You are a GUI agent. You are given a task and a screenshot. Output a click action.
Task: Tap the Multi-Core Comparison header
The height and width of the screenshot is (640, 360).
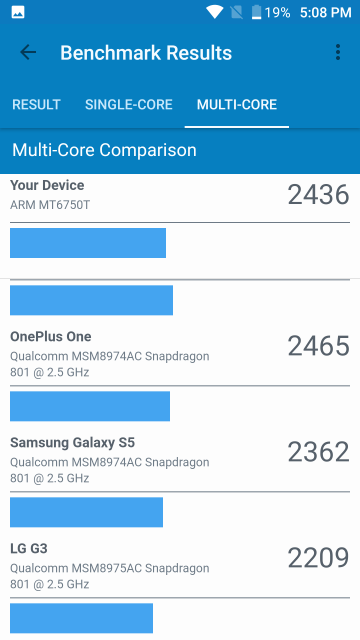104,150
